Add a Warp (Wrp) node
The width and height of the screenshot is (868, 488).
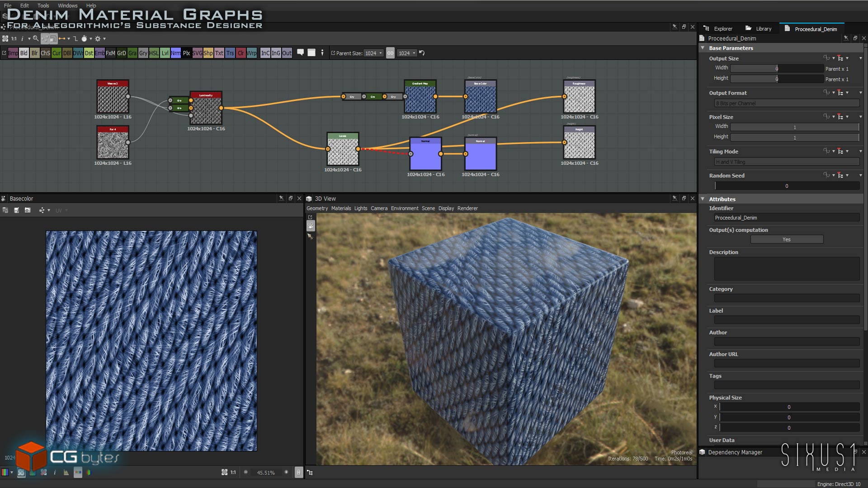pyautogui.click(x=252, y=53)
